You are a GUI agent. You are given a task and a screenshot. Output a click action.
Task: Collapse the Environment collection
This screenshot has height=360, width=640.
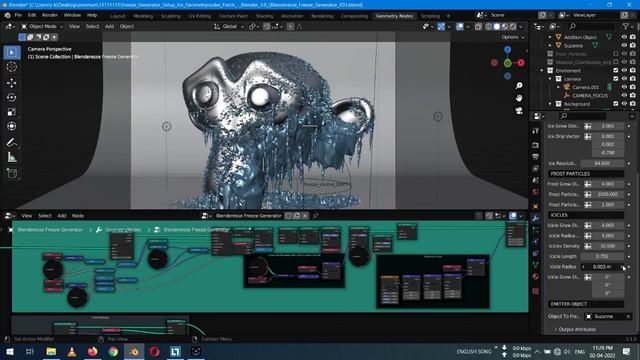[542, 71]
